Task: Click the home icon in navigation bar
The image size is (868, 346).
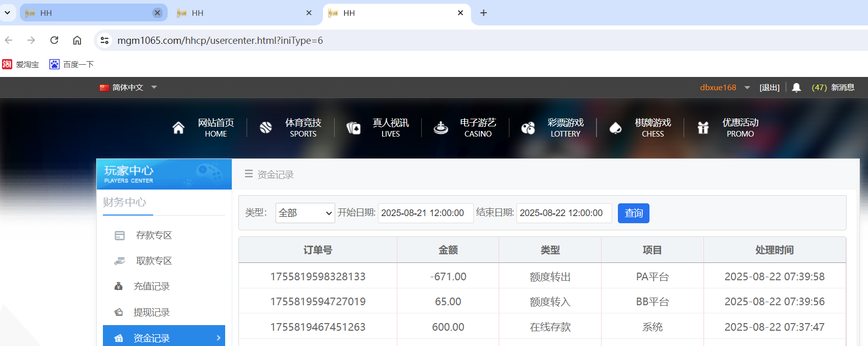Action: (178, 128)
